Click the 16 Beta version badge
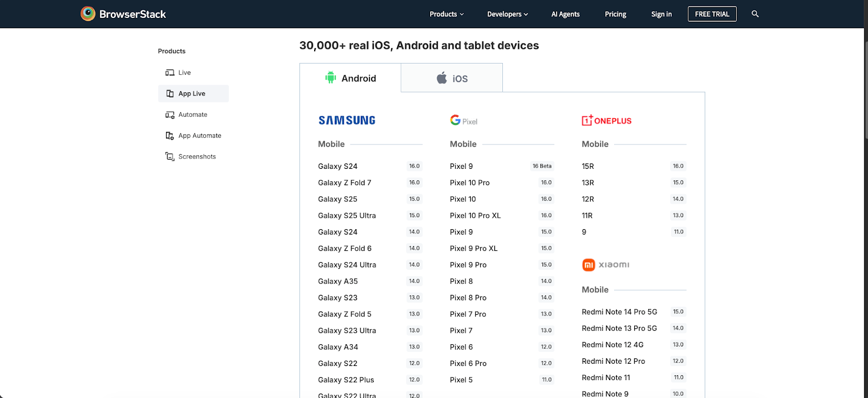 pyautogui.click(x=542, y=166)
